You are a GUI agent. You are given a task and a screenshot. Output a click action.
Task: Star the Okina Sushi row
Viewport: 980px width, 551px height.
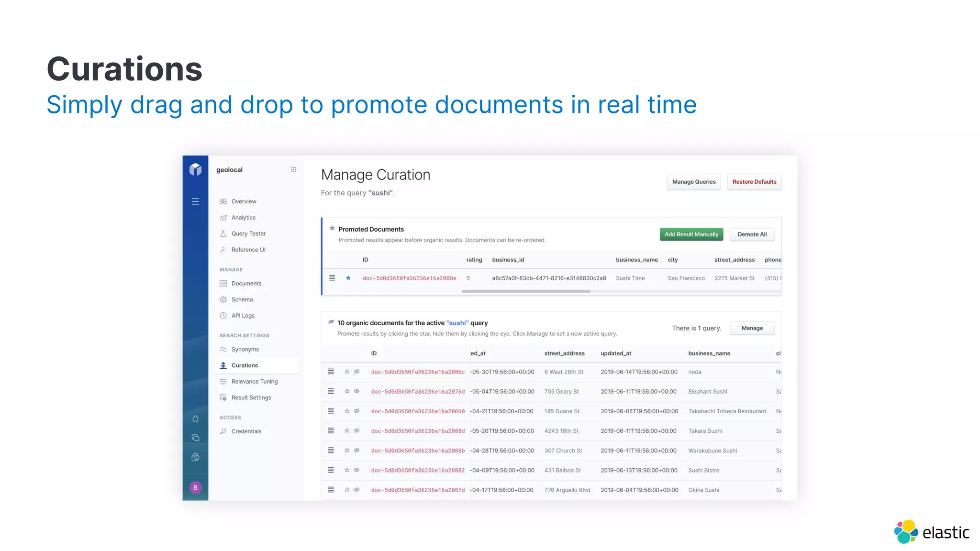click(x=347, y=490)
